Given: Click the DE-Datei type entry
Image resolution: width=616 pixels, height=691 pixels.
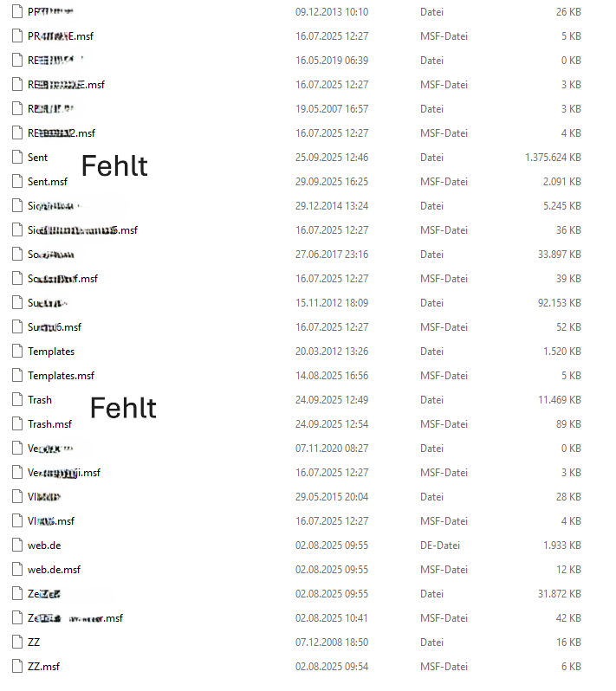Looking at the screenshot, I should [x=440, y=546].
